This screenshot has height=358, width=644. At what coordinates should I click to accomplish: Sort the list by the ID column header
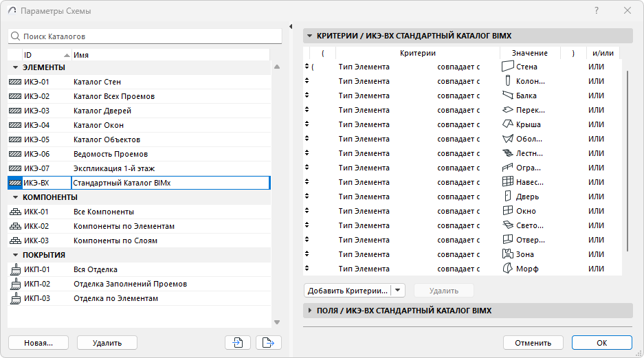pyautogui.click(x=45, y=54)
